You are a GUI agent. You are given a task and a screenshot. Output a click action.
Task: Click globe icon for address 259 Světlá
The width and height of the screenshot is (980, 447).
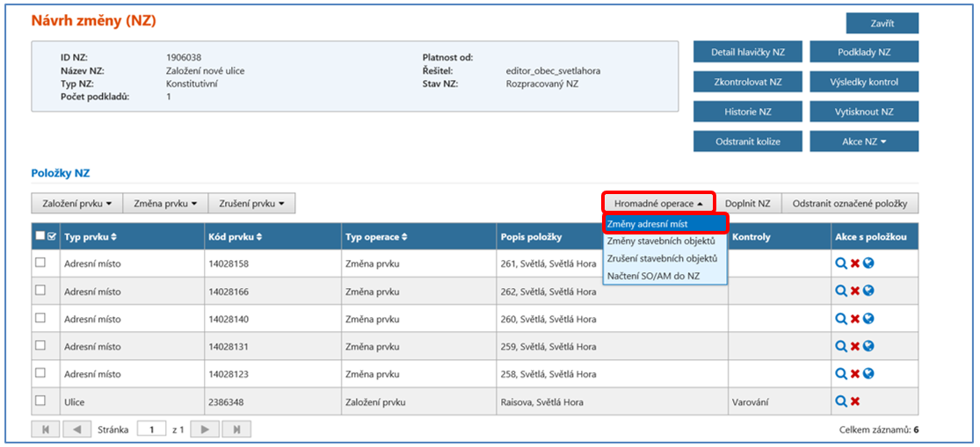click(x=868, y=346)
